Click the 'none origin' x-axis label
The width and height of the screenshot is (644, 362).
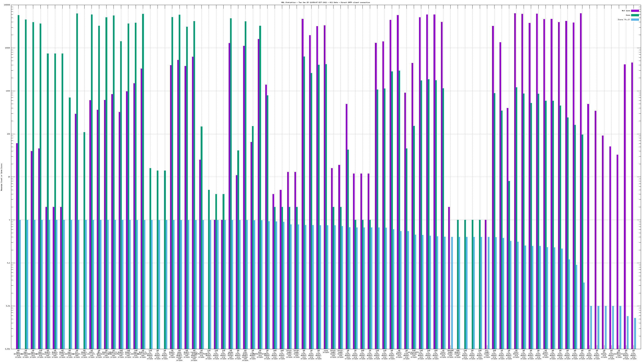[326, 352]
